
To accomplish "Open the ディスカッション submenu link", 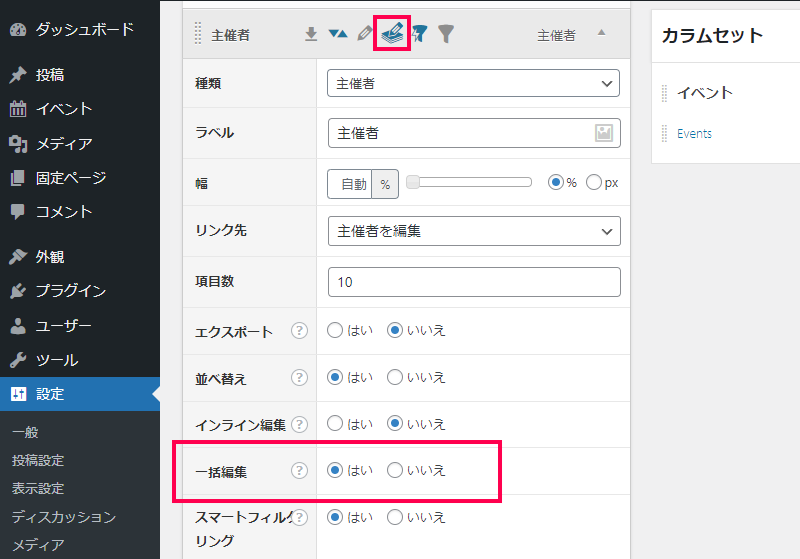I will click(64, 517).
